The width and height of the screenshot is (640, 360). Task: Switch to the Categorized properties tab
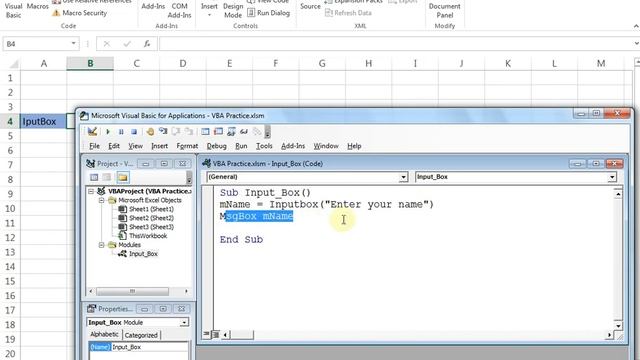[141, 335]
